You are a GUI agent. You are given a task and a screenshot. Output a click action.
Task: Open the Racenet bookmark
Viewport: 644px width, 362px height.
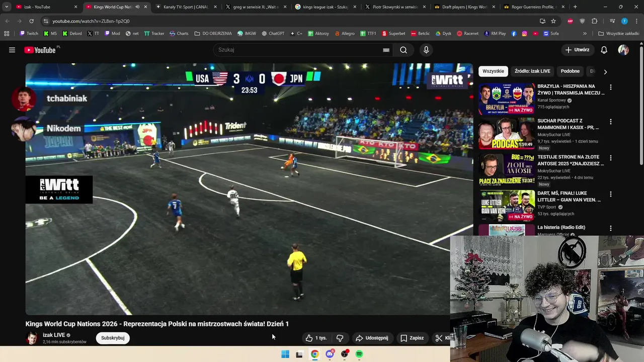click(468, 34)
